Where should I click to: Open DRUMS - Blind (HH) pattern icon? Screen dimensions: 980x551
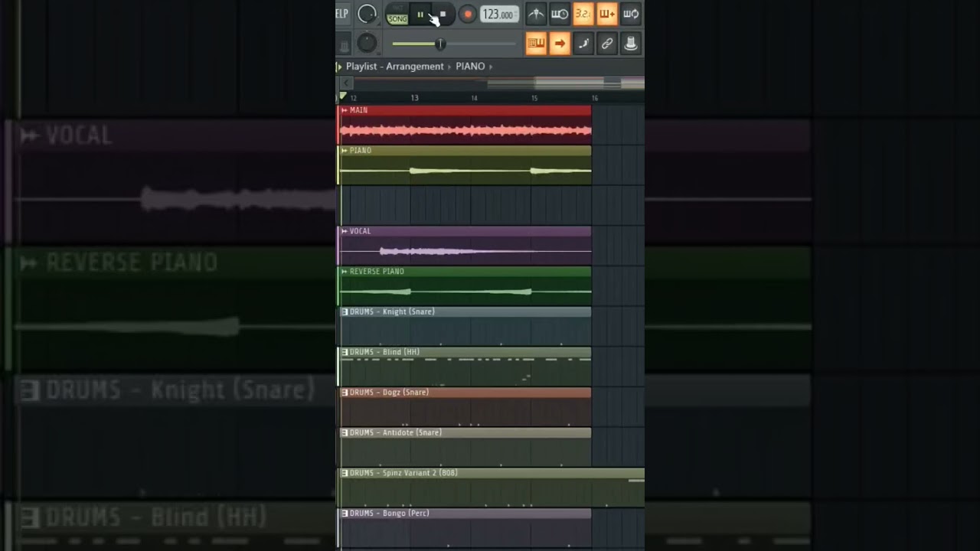point(345,352)
